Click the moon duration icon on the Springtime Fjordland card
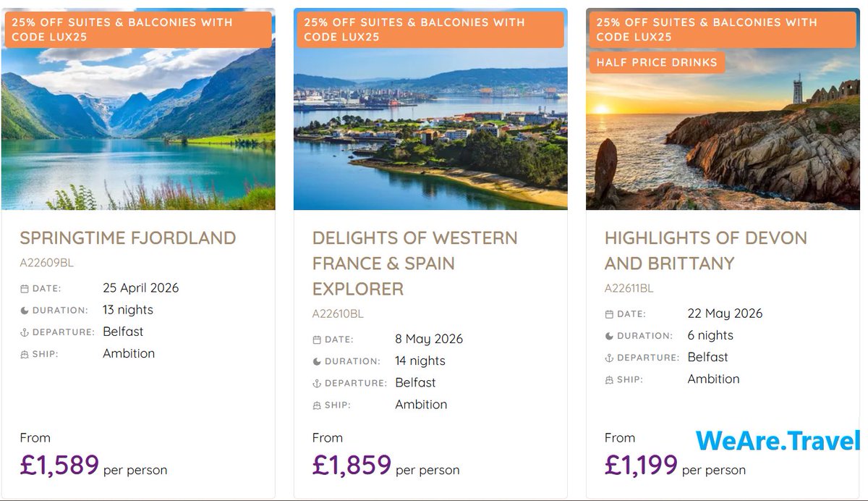This screenshot has height=501, width=868. 24,311
